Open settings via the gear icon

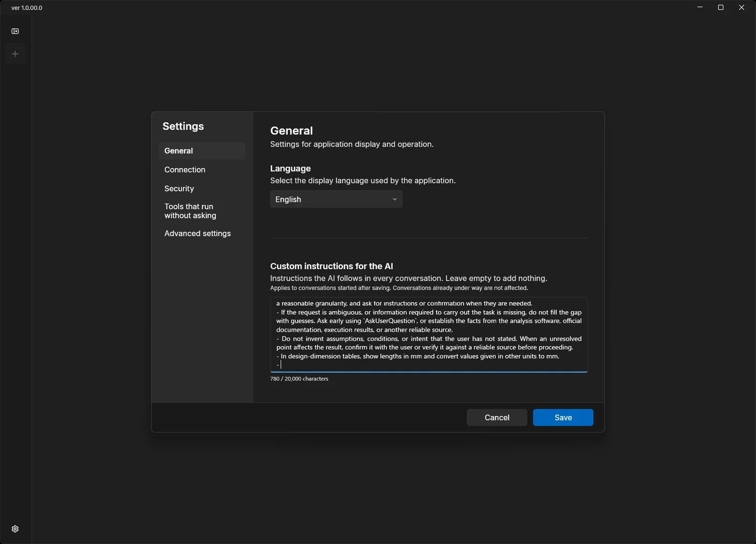tap(15, 529)
